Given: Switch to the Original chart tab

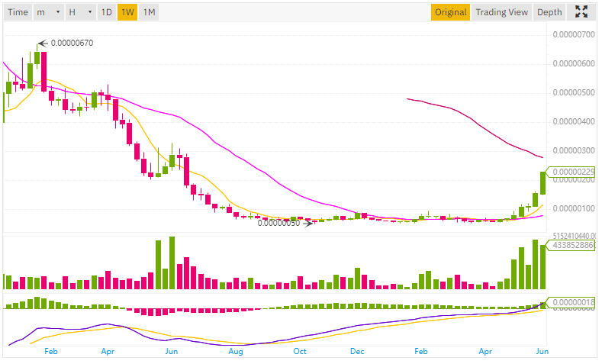Looking at the screenshot, I should (x=450, y=12).
